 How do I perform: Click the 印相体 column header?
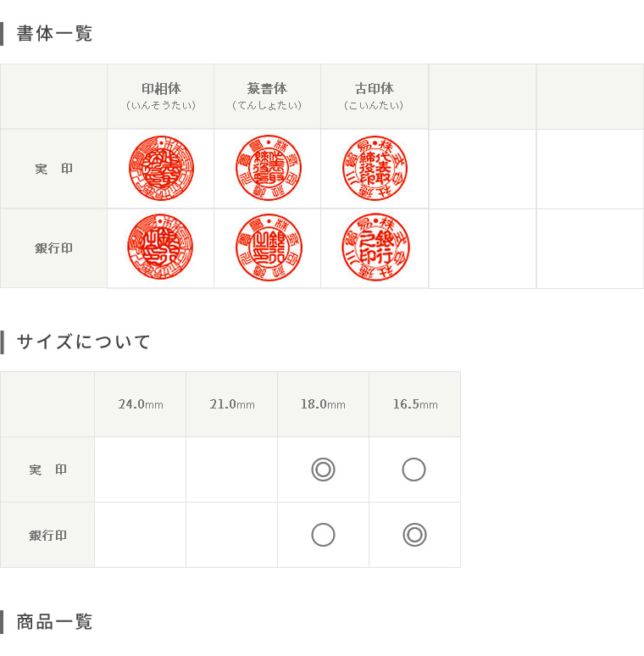[161, 97]
